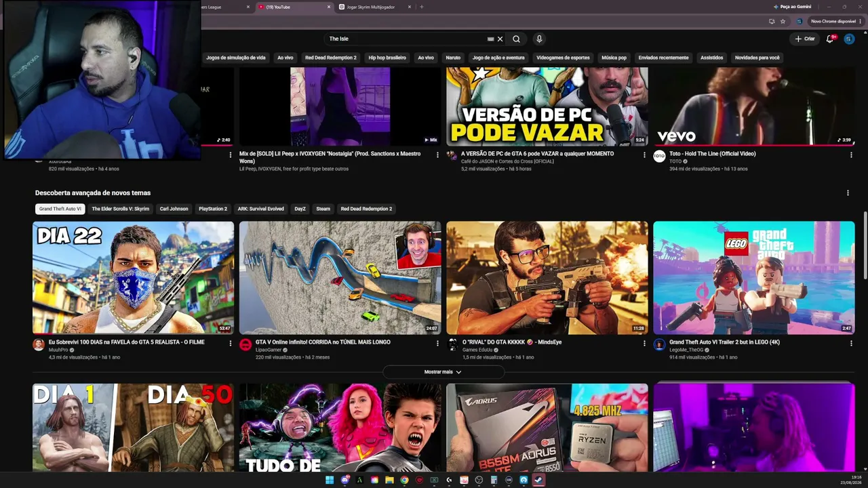Bookmark this page with the star icon
Screen dimensions: 868x488
[x=783, y=22]
